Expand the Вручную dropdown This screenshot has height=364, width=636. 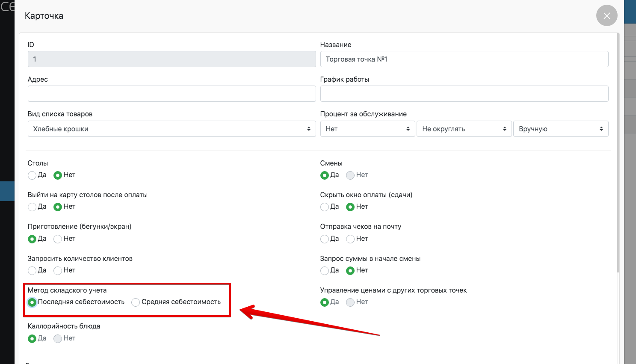tap(560, 129)
